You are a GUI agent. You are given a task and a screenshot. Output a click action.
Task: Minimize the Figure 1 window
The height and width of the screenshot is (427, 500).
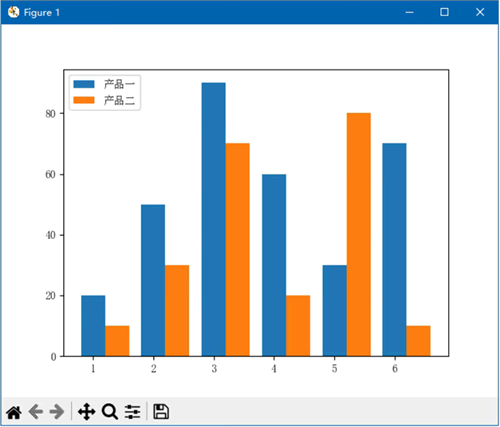click(x=409, y=12)
